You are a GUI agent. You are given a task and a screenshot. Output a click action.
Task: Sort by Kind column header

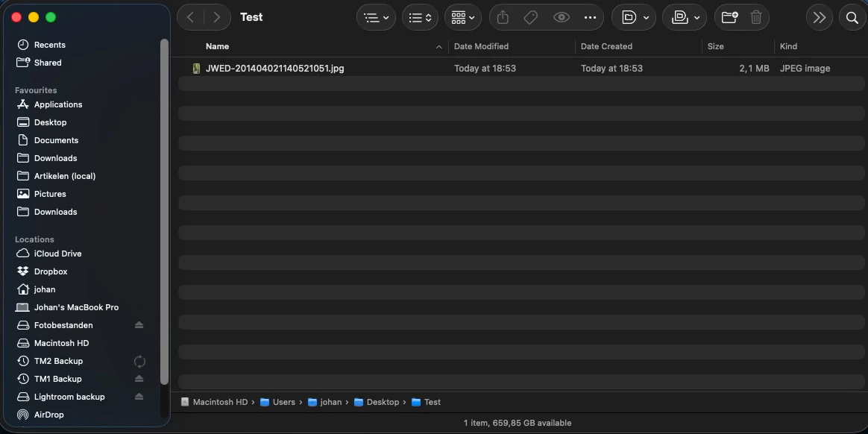pyautogui.click(x=788, y=46)
